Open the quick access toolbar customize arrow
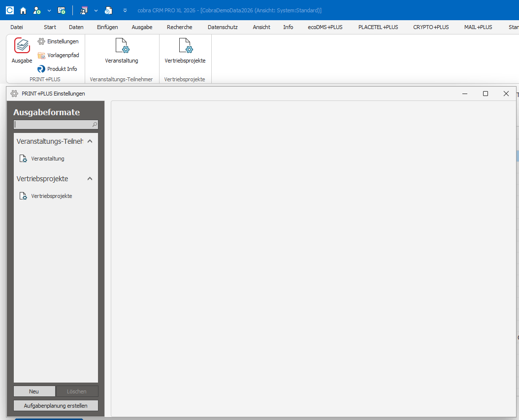This screenshot has width=519, height=420. (125, 11)
